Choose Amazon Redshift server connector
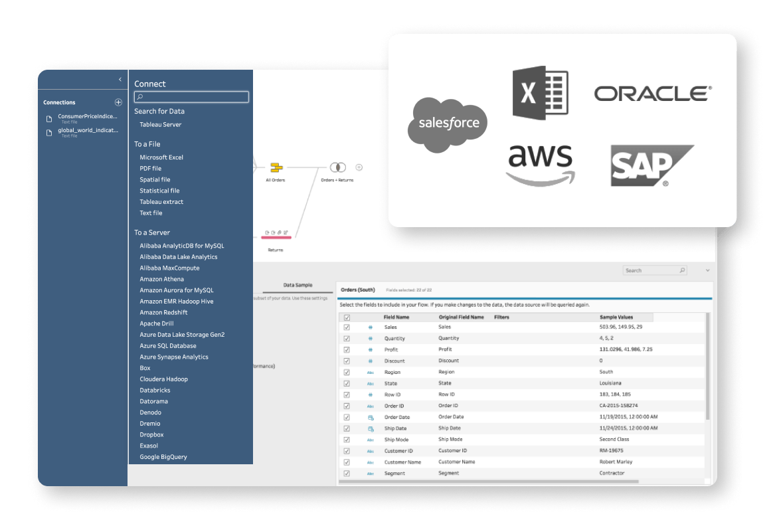This screenshot has height=532, width=777. pos(163,312)
